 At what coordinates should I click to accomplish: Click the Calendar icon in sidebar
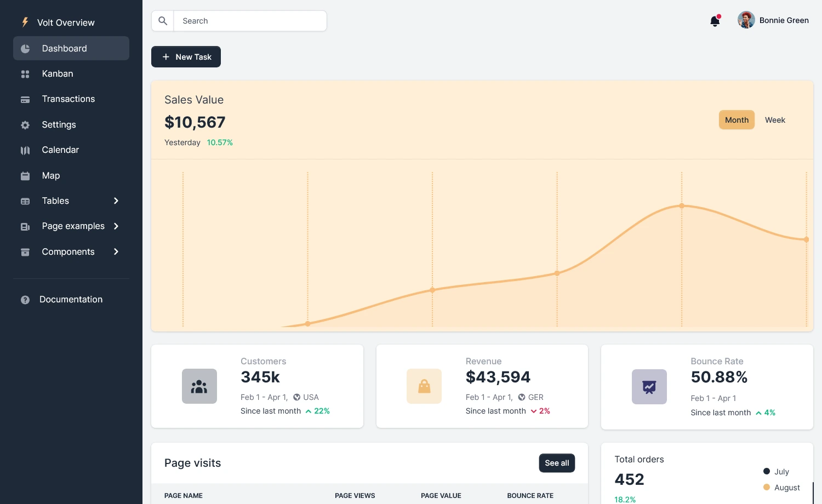tap(25, 150)
